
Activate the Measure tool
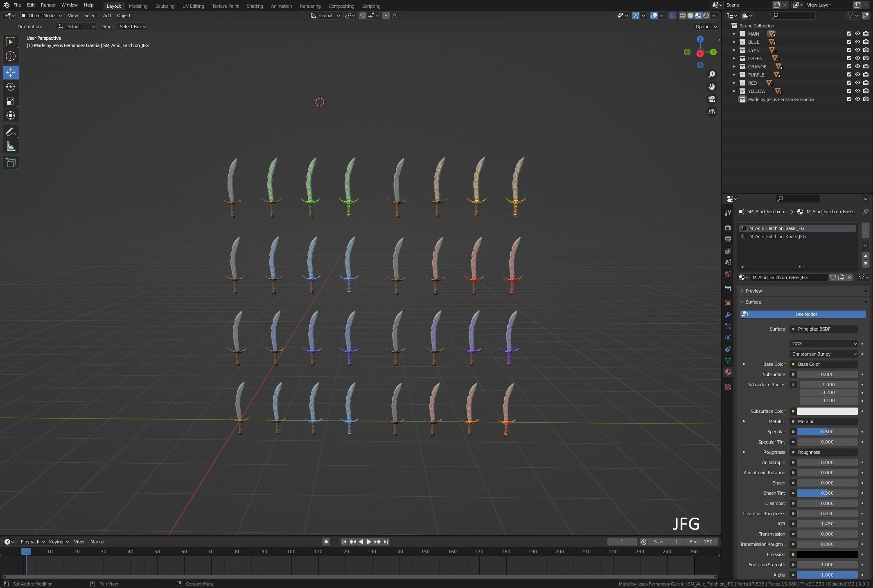pos(11,147)
